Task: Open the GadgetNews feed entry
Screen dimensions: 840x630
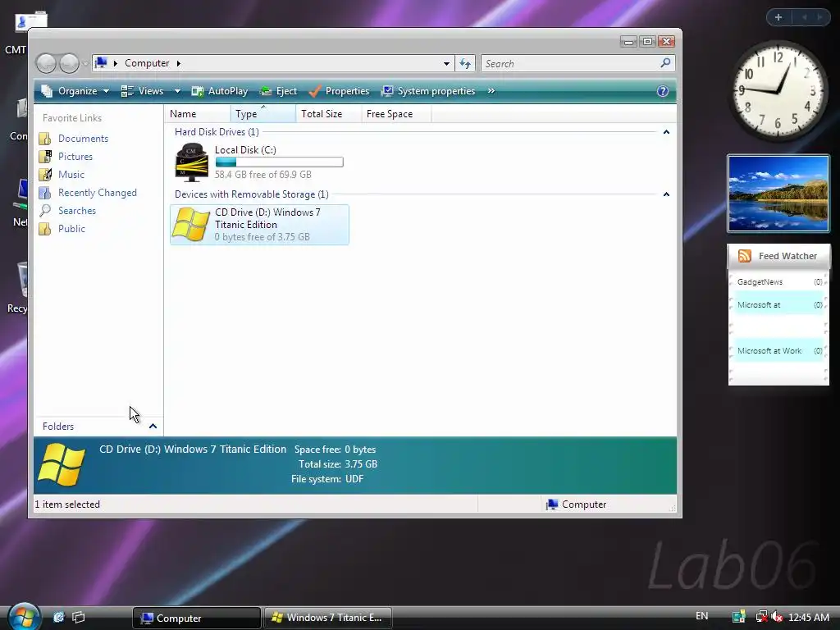Action: click(779, 282)
